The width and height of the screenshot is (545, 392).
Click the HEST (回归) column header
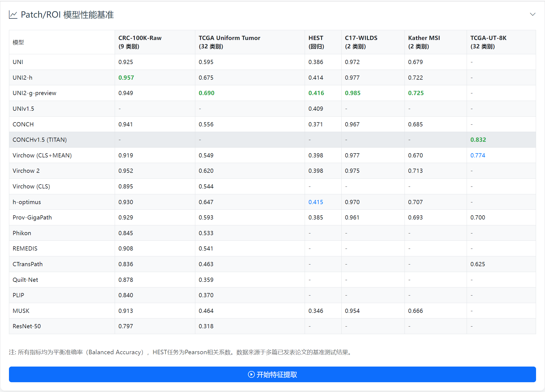click(316, 42)
